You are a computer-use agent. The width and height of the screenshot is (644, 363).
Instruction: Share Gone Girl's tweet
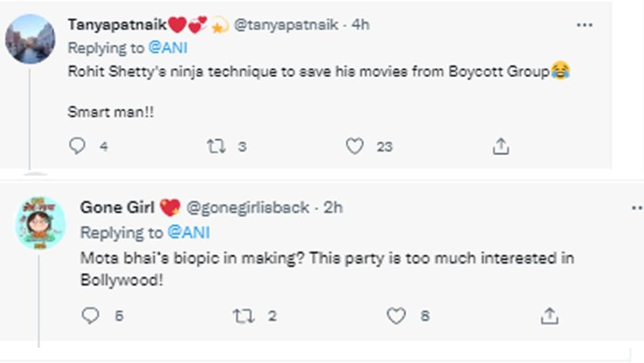549,316
